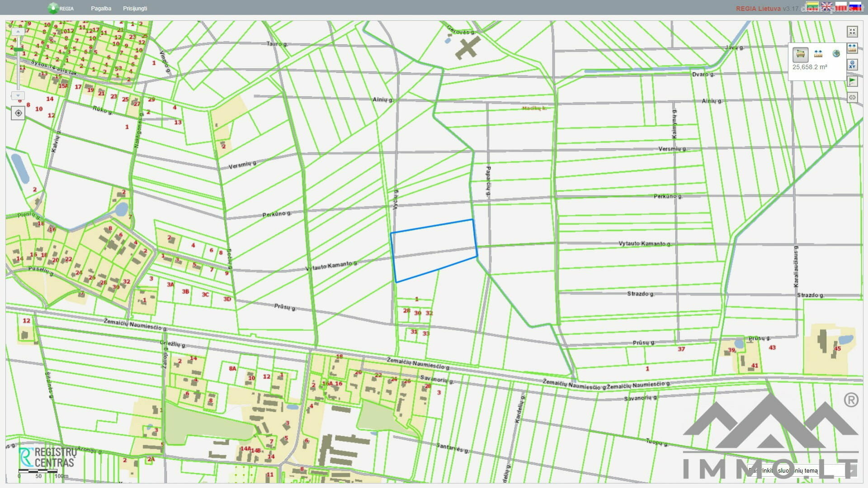Select the globe measure option in popup
The width and height of the screenshot is (868, 488).
[x=836, y=54]
